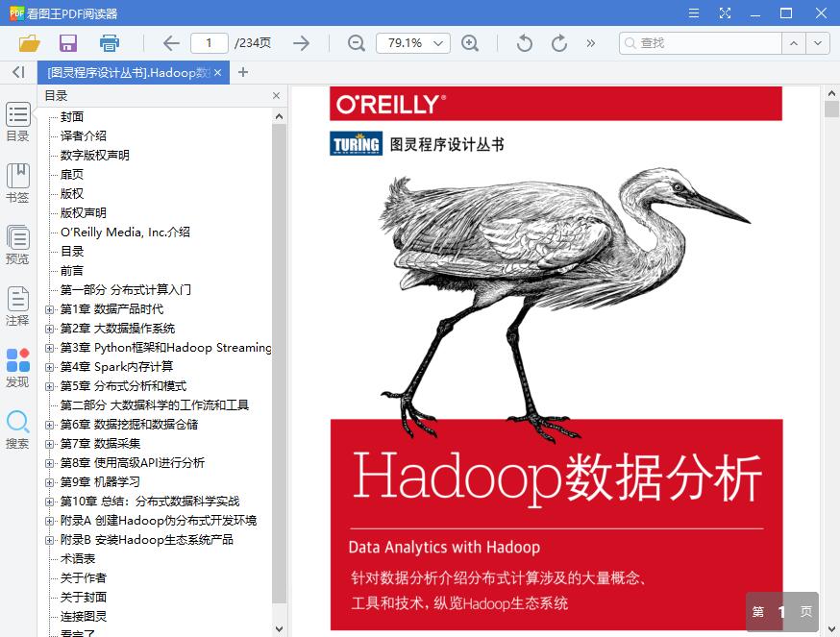Rotate page clockwise
The width and height of the screenshot is (840, 637).
(x=559, y=43)
